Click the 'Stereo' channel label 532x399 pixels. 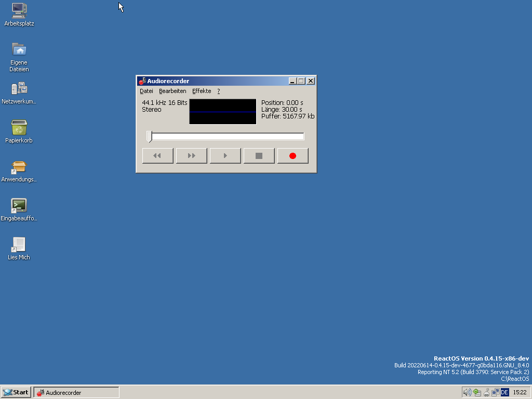click(x=152, y=109)
